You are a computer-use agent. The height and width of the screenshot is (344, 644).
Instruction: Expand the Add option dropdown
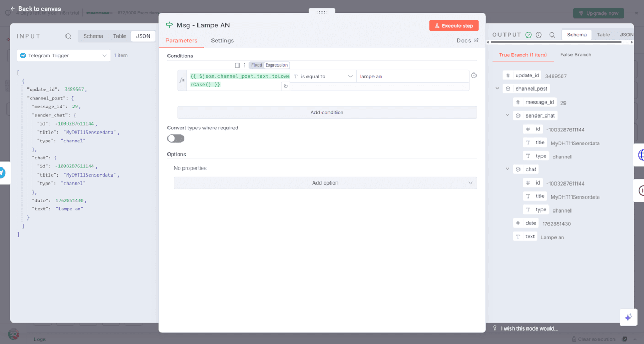[325, 183]
